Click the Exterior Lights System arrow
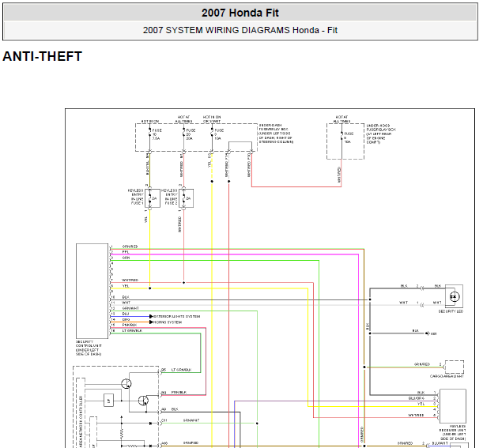The height and width of the screenshot is (448, 483). point(151,316)
